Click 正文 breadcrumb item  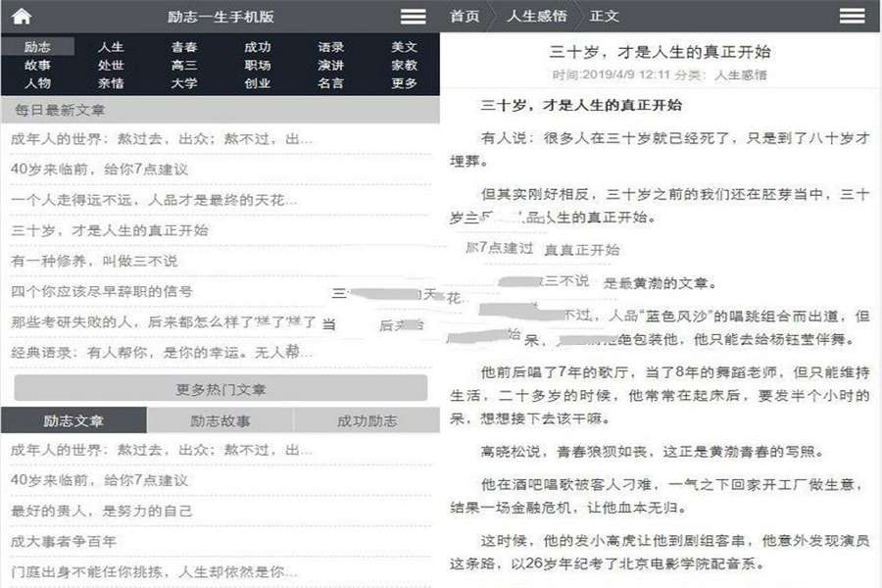pos(604,16)
